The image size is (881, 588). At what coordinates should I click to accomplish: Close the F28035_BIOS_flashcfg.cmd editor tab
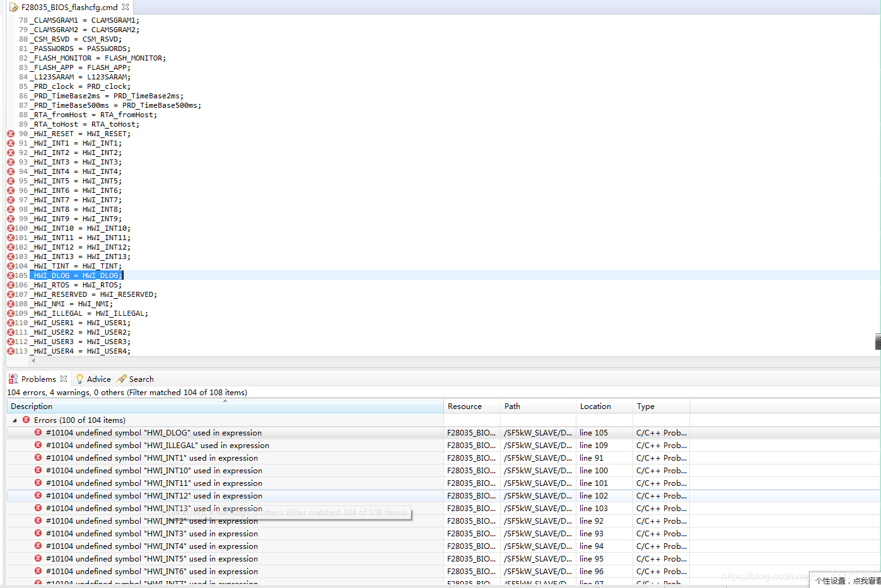tap(125, 7)
